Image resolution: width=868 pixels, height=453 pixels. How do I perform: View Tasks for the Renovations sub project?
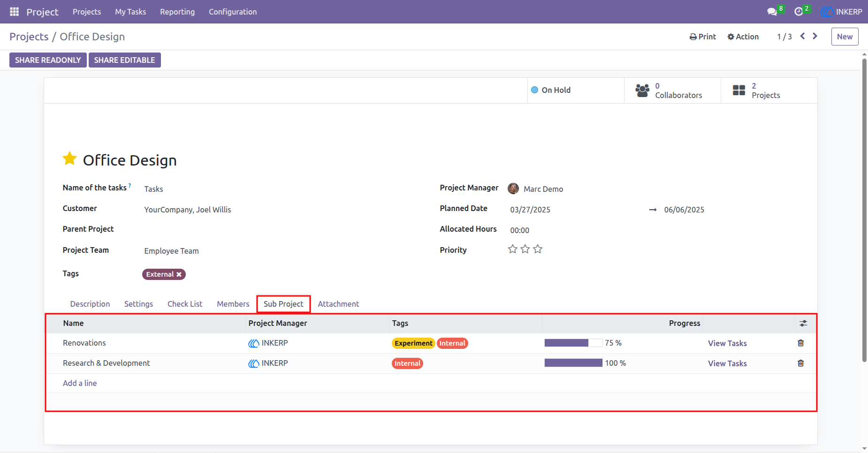(x=727, y=343)
